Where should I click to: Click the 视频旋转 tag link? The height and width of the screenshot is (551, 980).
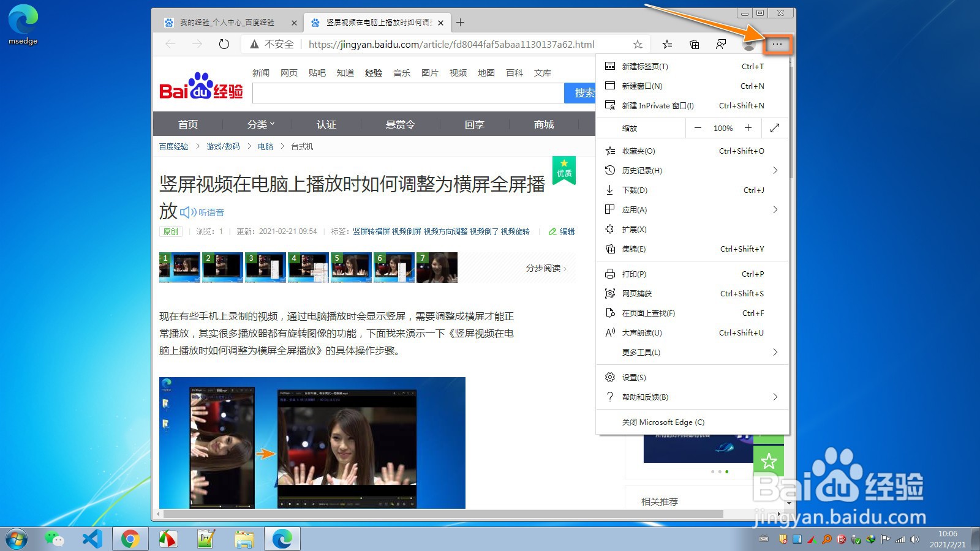pyautogui.click(x=515, y=231)
